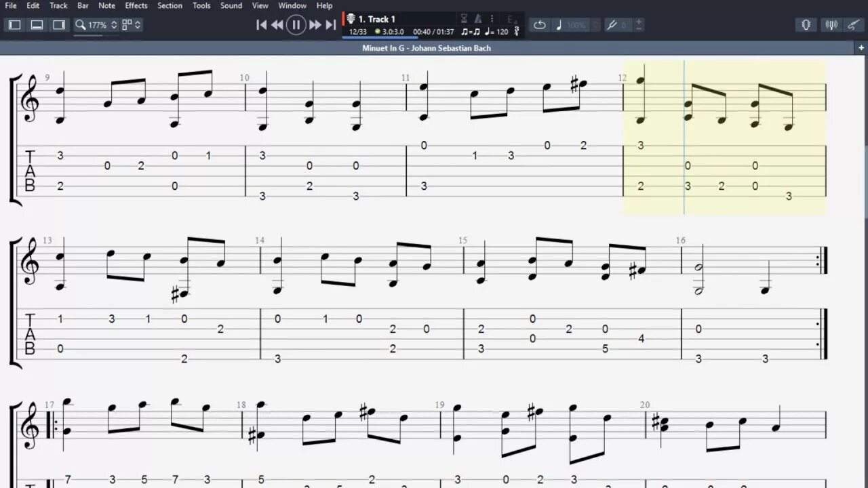Toggle loop playback
Screen dimensions: 868x488
point(540,25)
